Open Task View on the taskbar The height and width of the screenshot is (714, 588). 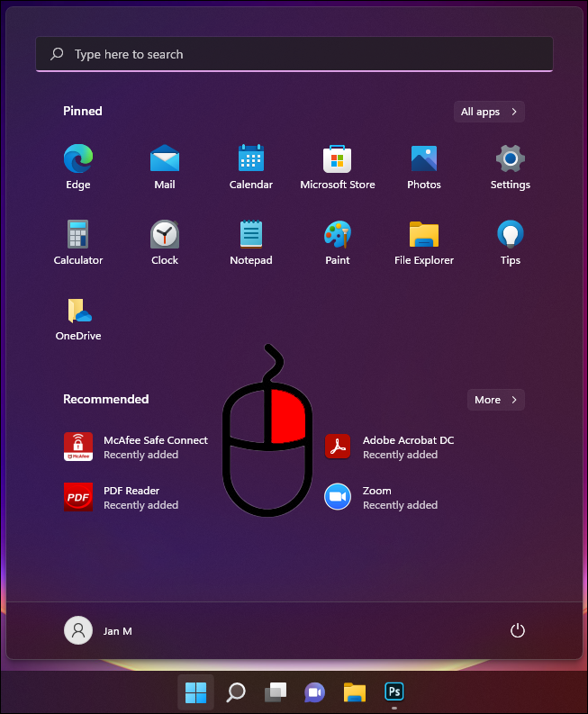click(x=276, y=692)
